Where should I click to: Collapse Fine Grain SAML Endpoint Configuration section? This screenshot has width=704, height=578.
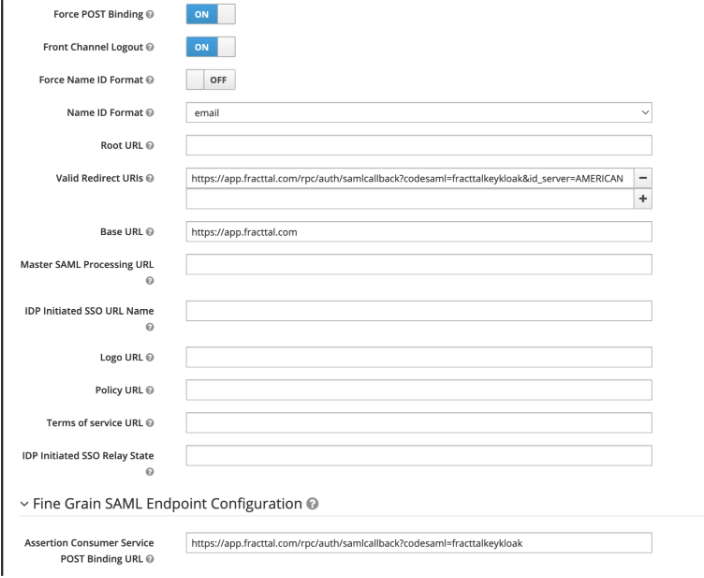[x=24, y=504]
